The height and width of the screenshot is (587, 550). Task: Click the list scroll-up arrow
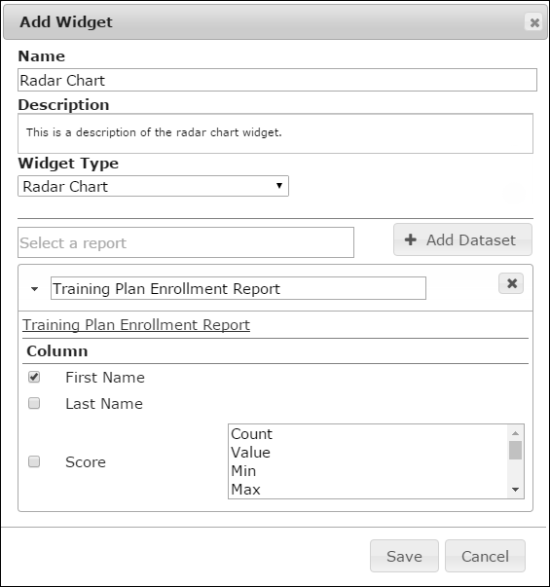[x=516, y=433]
